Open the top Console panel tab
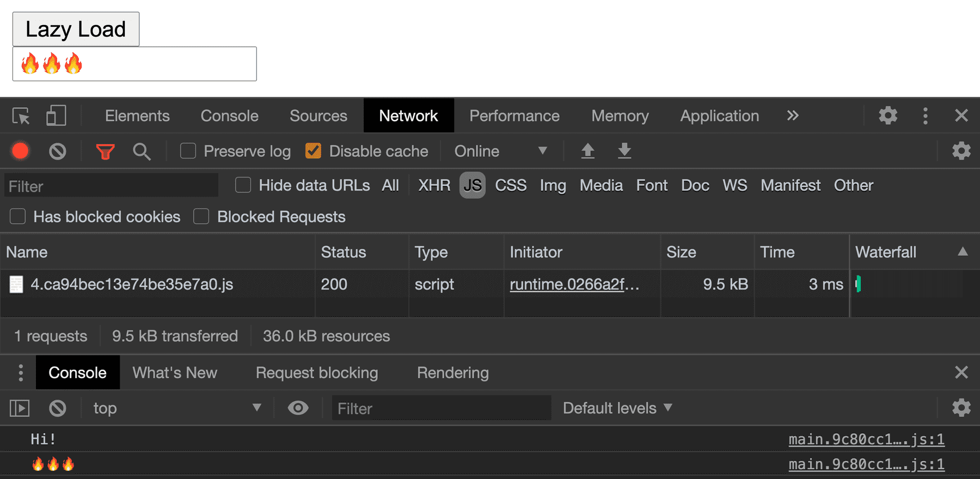The image size is (980, 479). tap(229, 116)
